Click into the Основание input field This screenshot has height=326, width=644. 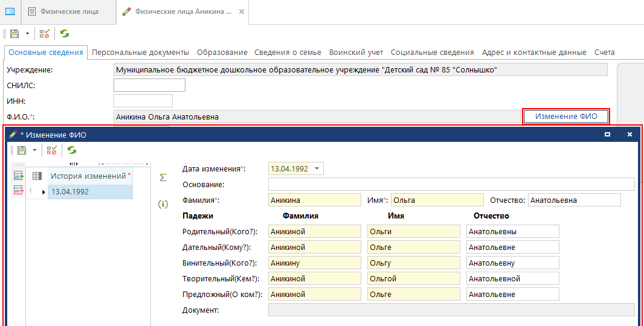(x=451, y=184)
